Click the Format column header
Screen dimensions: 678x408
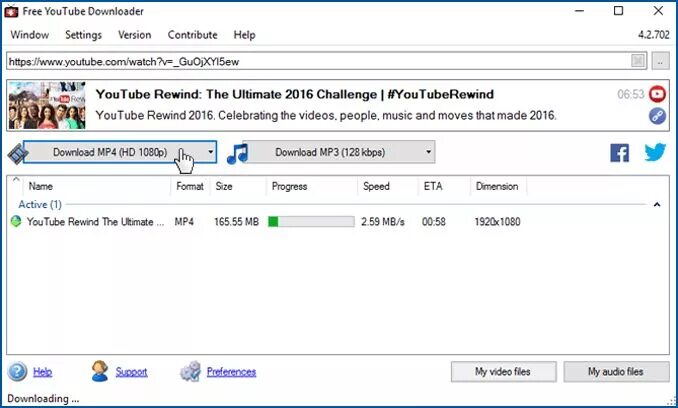(190, 186)
